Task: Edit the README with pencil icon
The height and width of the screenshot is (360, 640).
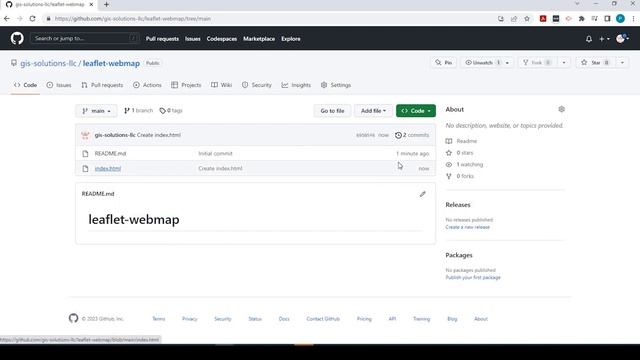Action: pos(422,194)
